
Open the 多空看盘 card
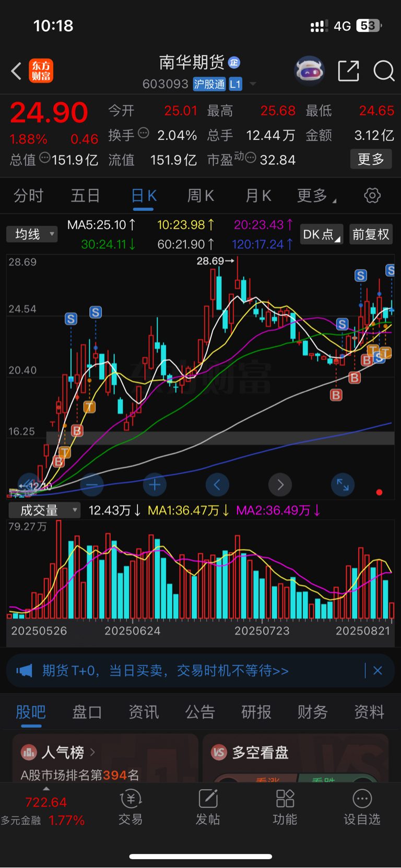(x=296, y=758)
